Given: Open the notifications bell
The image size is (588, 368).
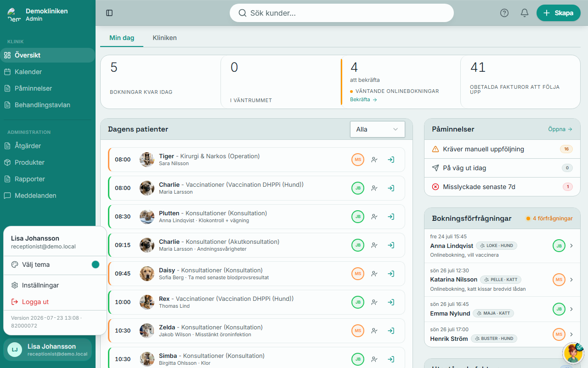Looking at the screenshot, I should tap(525, 13).
